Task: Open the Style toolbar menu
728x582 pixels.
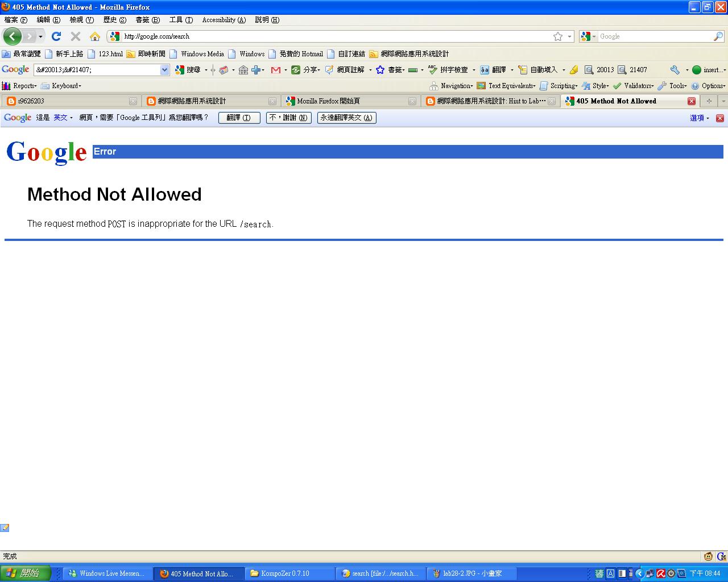Action: point(595,86)
